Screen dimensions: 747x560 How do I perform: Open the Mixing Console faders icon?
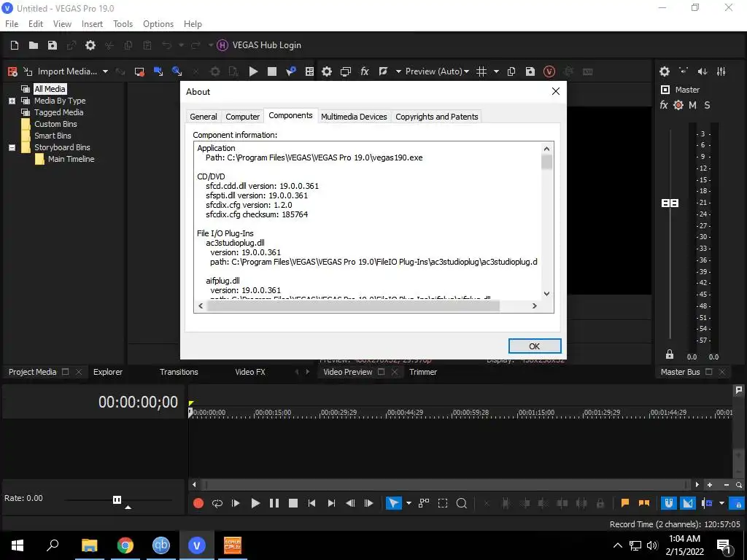point(721,71)
